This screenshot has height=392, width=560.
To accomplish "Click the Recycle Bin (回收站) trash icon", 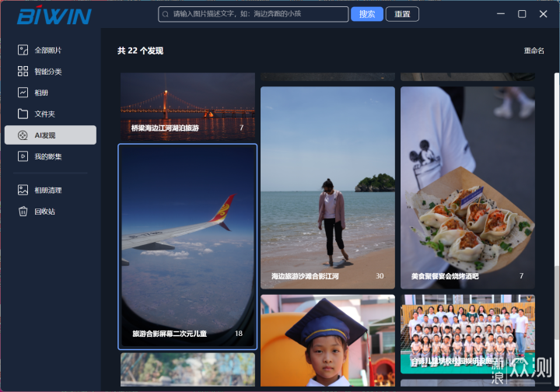I will 23,212.
